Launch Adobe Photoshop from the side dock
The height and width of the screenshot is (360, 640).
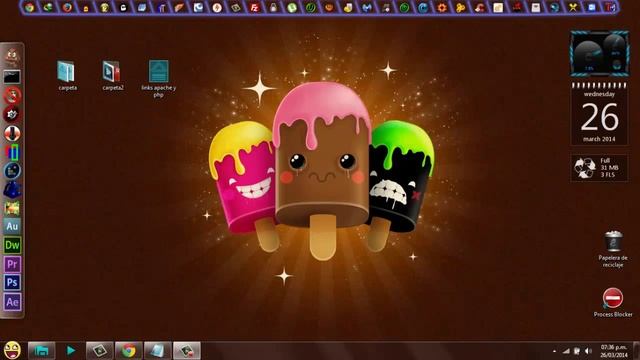coord(12,282)
